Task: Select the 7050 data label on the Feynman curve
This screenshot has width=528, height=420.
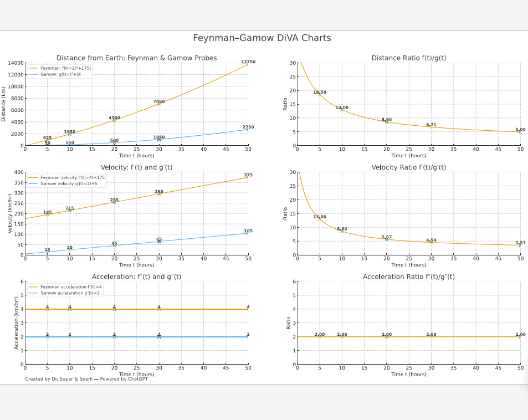Action: coord(159,102)
